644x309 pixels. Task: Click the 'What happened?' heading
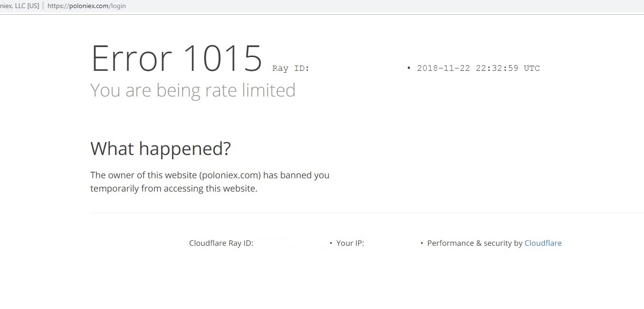(x=161, y=149)
